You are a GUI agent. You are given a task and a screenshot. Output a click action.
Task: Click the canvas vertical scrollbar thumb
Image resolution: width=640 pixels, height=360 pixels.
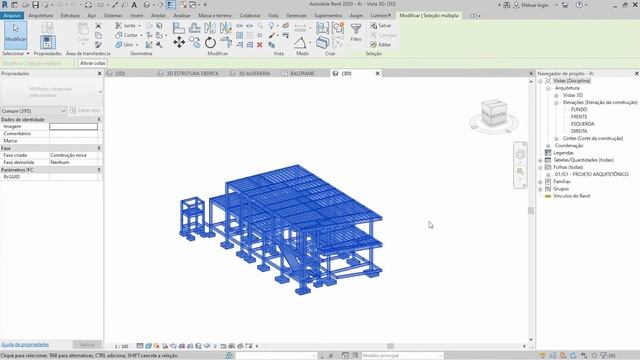click(x=531, y=211)
